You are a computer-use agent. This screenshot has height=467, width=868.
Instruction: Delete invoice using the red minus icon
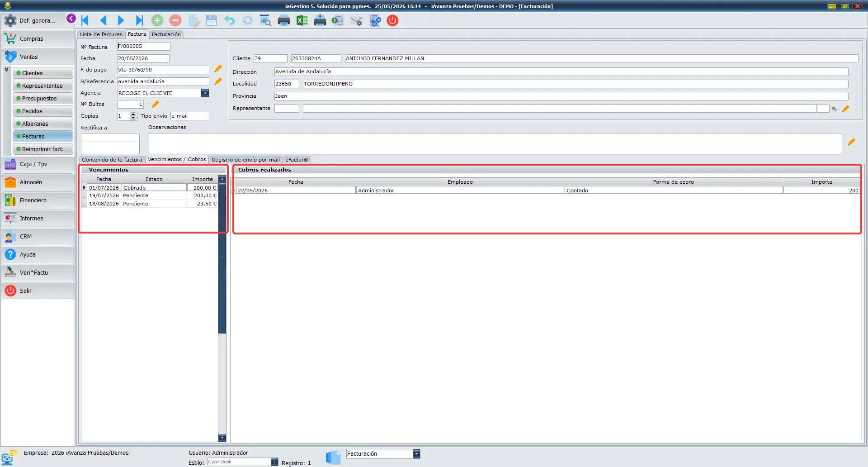tap(175, 20)
